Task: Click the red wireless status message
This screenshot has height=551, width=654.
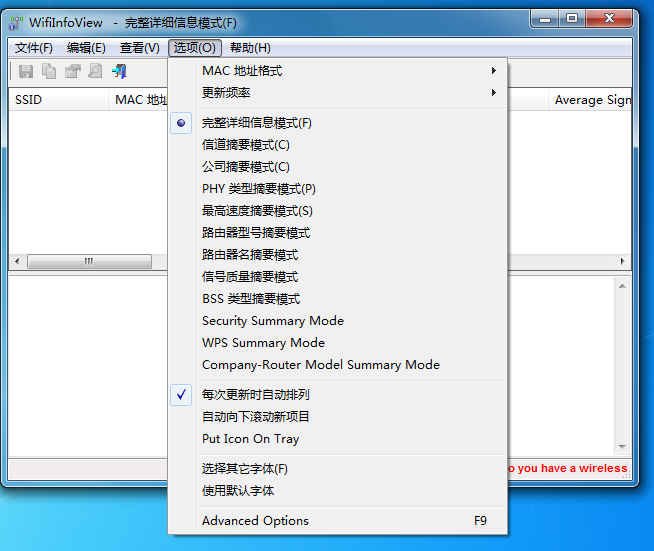Action: pos(568,468)
